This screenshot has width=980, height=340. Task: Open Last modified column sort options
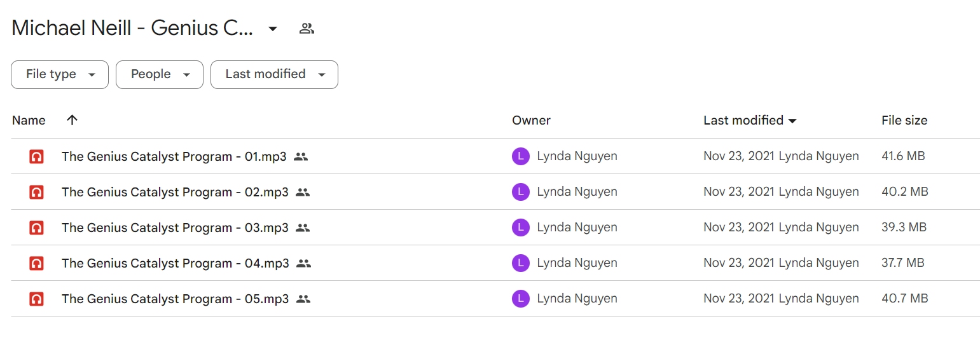tap(750, 120)
